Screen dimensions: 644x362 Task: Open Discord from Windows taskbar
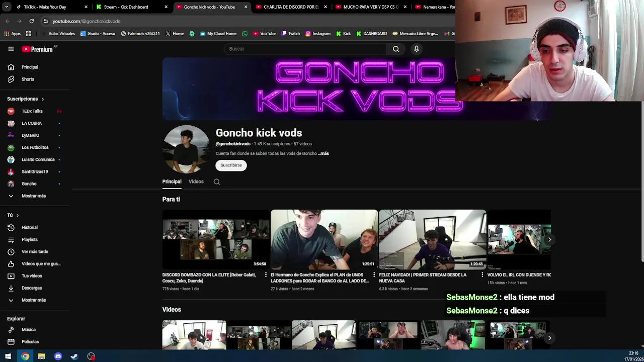pyautogui.click(x=58, y=356)
